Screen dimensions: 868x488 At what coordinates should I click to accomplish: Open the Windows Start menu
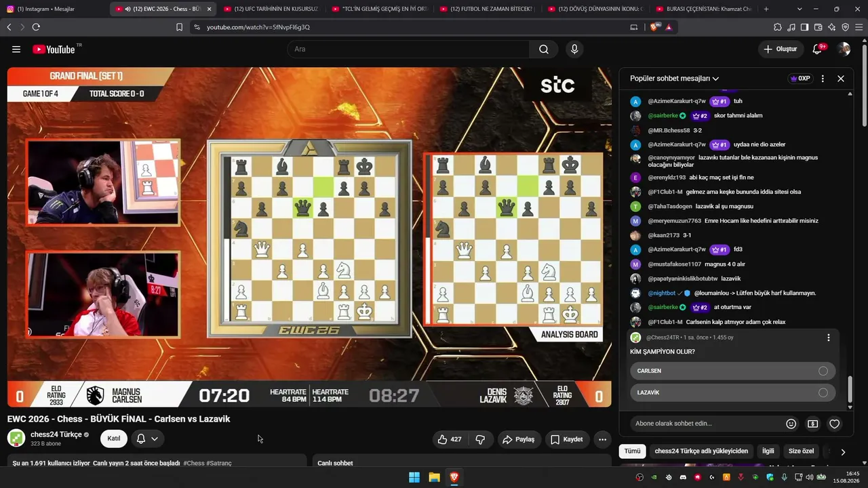[414, 478]
